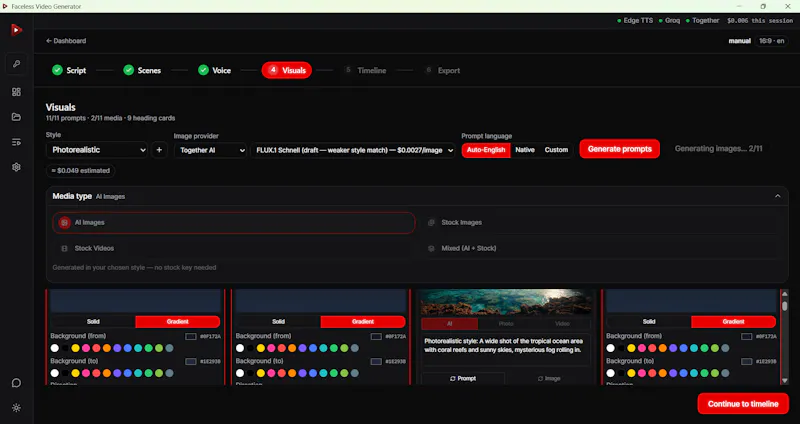Click the Voice step green checkmark
The width and height of the screenshot is (800, 424).
tap(203, 70)
